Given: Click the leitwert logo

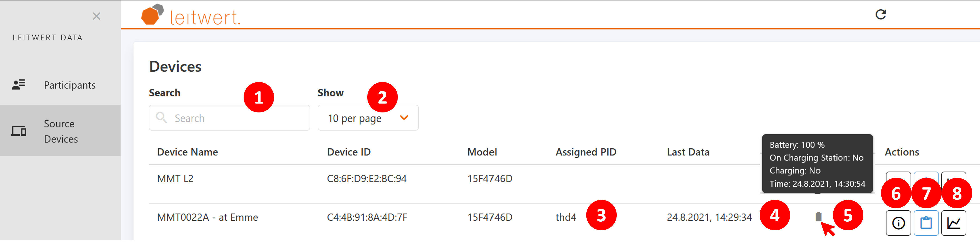Looking at the screenshot, I should [x=190, y=15].
